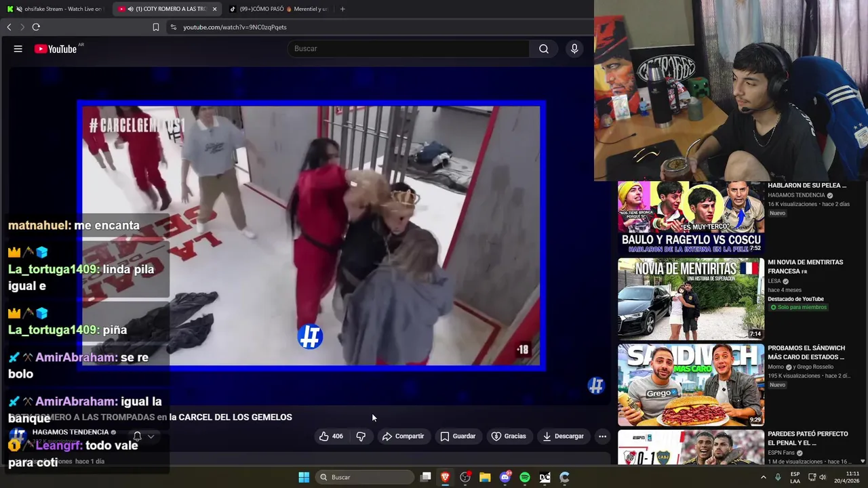Click the Gracias thanks button

(508, 436)
